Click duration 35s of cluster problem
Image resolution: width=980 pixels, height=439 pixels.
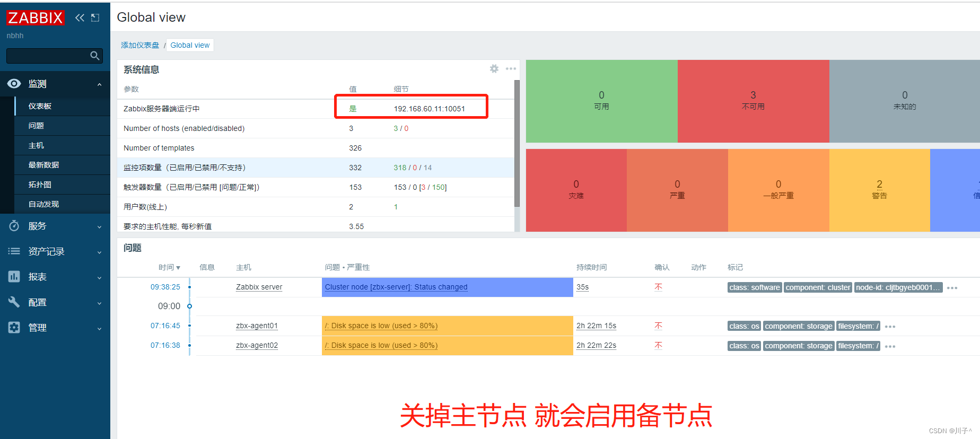point(582,287)
